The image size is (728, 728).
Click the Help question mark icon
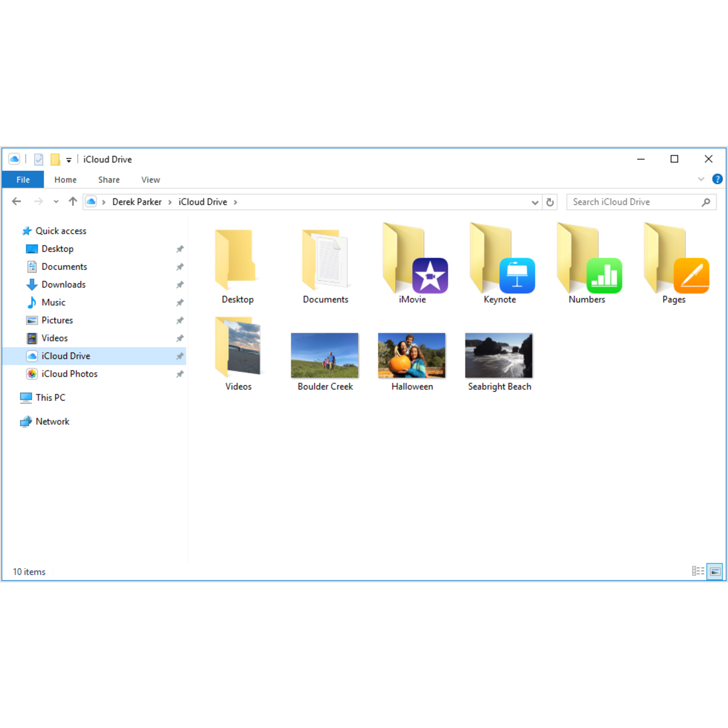717,179
